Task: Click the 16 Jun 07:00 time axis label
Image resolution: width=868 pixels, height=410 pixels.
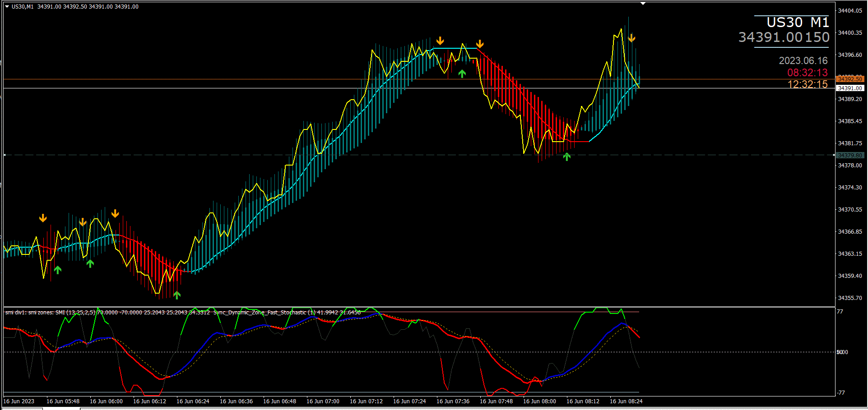Action: tap(323, 401)
